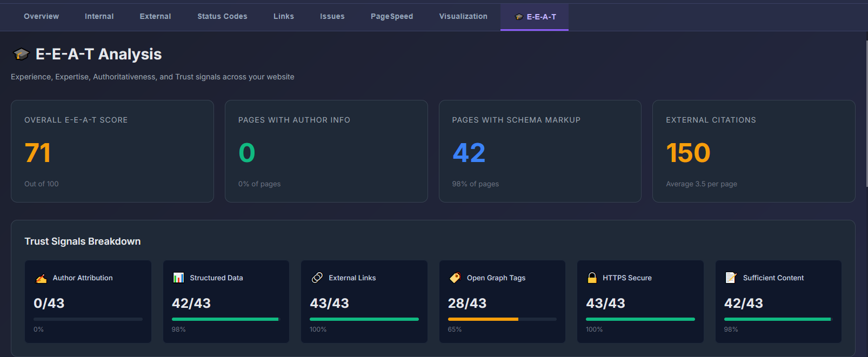Image resolution: width=868 pixels, height=357 pixels.
Task: Click the graduation cap icon in E-E-A-T tab
Action: tap(519, 17)
